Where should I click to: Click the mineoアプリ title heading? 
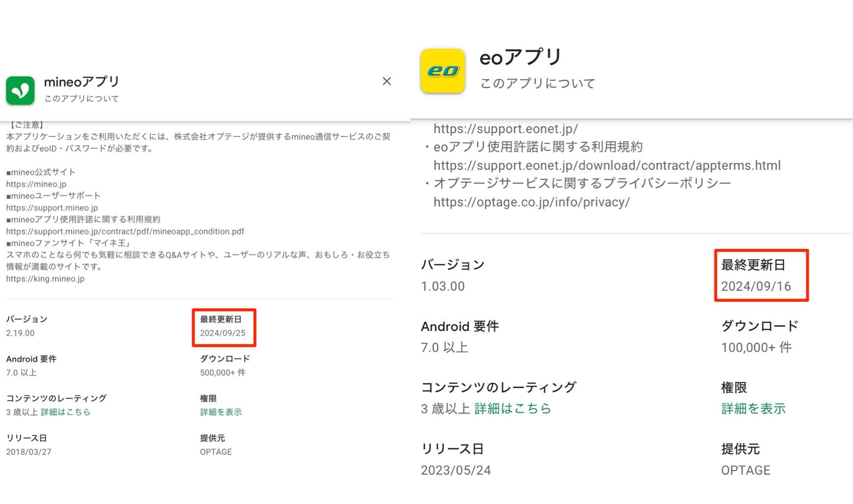[82, 82]
